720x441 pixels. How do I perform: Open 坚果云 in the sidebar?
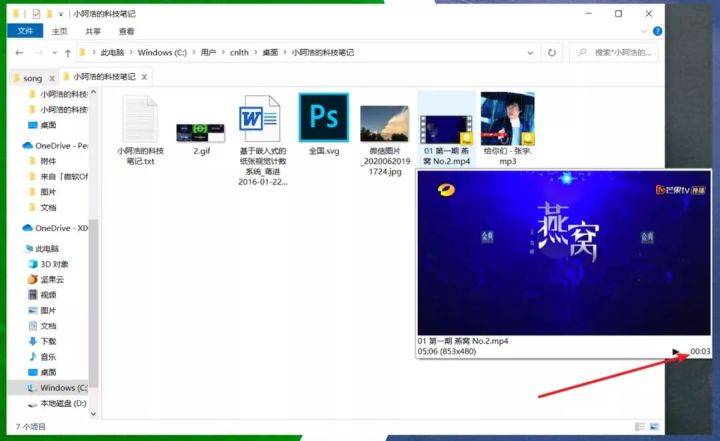tap(46, 279)
